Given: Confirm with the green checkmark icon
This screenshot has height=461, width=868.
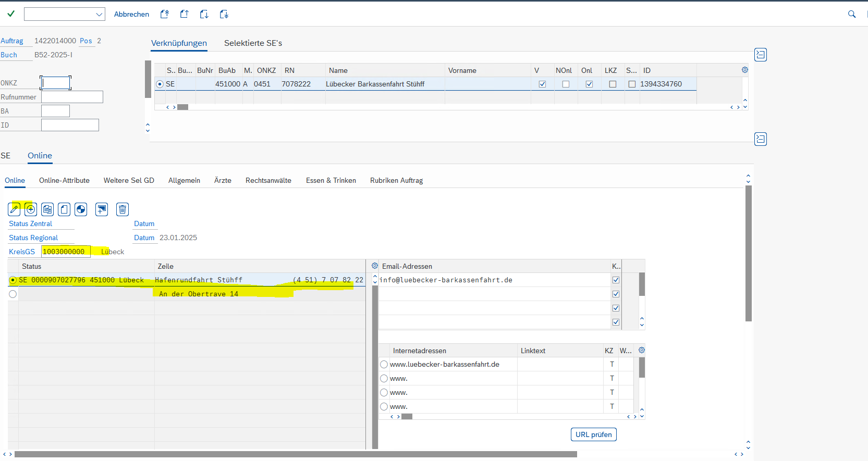Looking at the screenshot, I should pos(11,14).
